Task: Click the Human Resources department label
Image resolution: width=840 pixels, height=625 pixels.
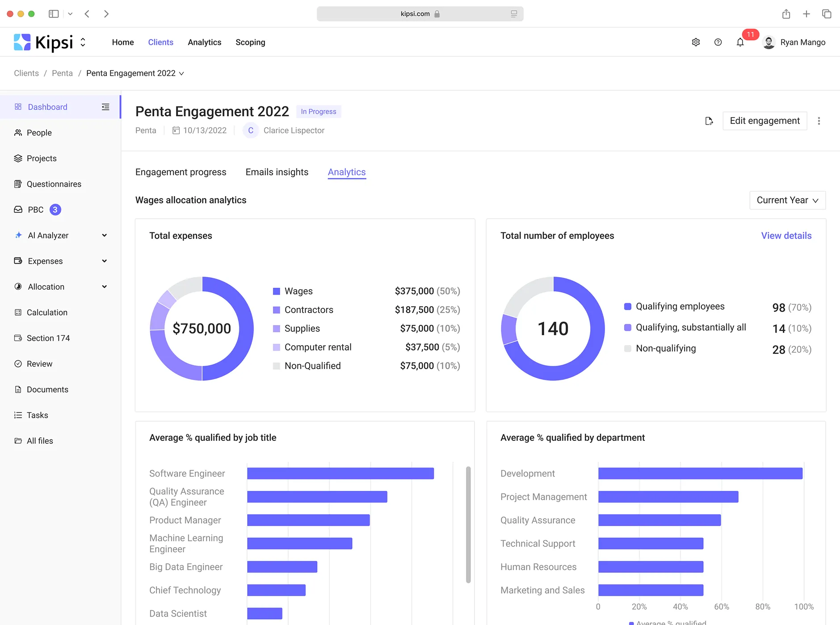Action: [x=538, y=567]
